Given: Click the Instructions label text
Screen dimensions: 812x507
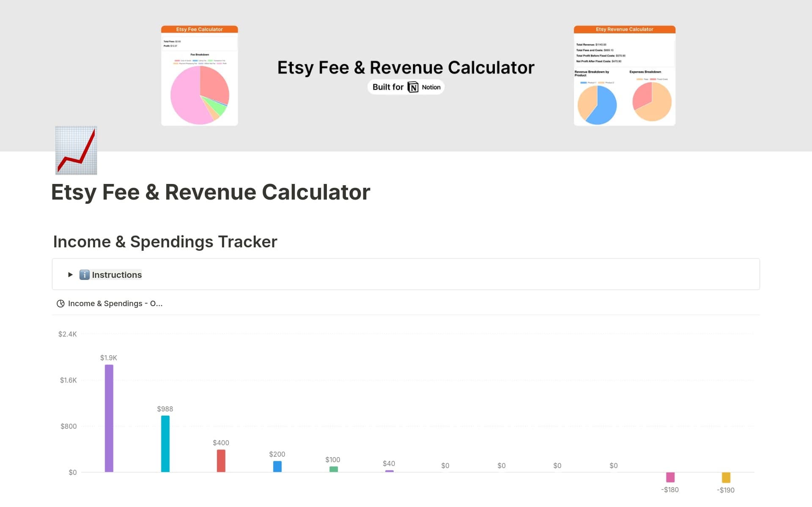Looking at the screenshot, I should (x=117, y=275).
